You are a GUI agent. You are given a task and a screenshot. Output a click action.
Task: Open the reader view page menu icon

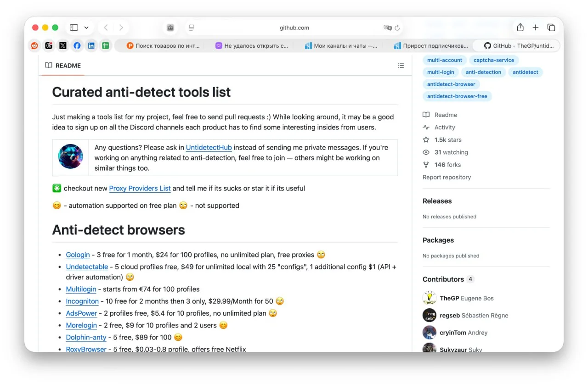tap(192, 28)
